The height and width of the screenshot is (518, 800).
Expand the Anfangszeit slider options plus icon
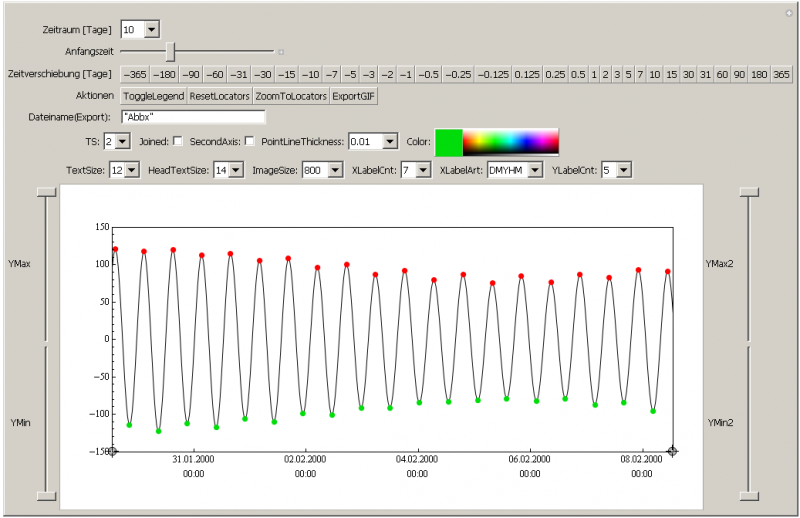(x=281, y=52)
